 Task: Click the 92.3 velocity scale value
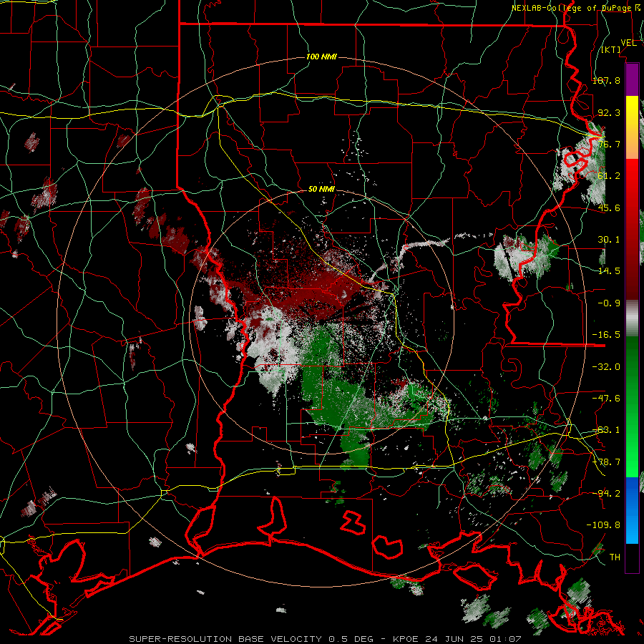[609, 112]
